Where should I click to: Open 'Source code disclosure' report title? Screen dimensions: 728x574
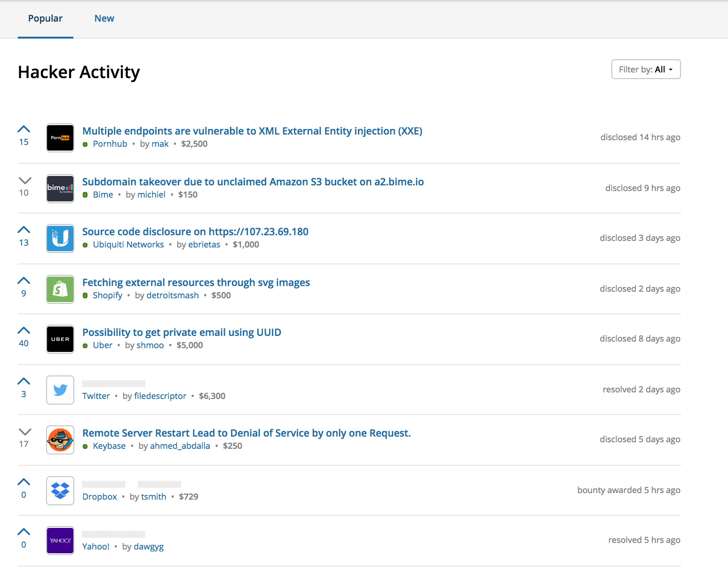coord(195,231)
